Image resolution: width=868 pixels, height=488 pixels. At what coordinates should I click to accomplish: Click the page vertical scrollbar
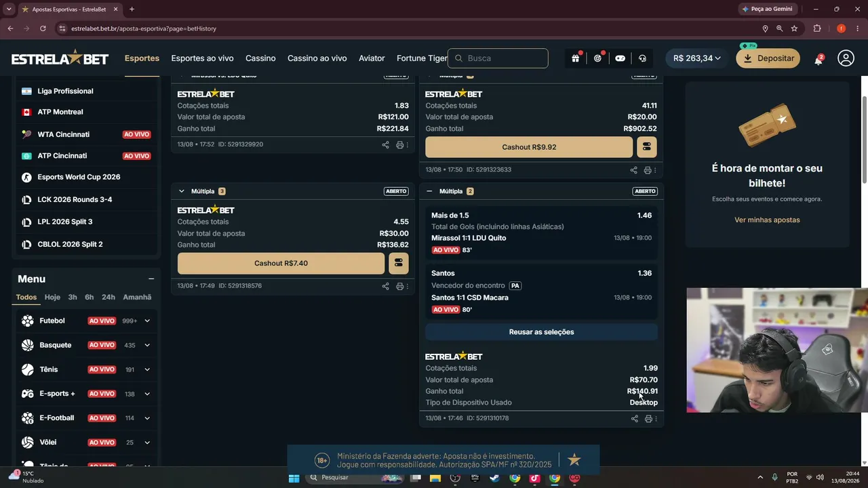click(864, 139)
